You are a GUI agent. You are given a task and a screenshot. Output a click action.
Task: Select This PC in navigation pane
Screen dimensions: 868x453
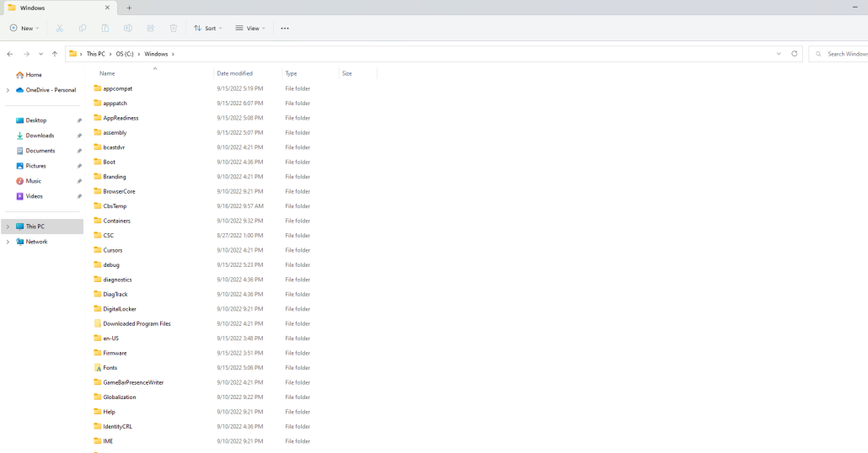click(x=42, y=226)
